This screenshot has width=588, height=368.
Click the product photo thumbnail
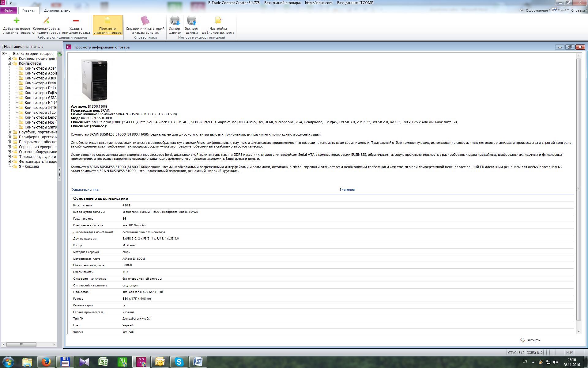95,80
